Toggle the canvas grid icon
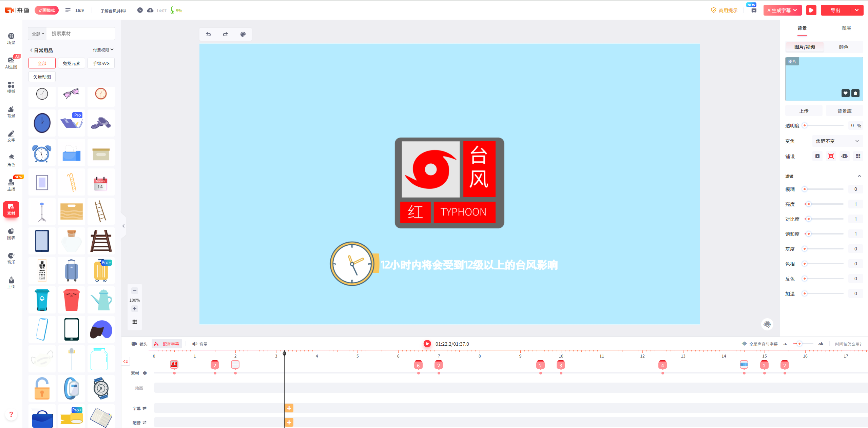 (x=135, y=322)
